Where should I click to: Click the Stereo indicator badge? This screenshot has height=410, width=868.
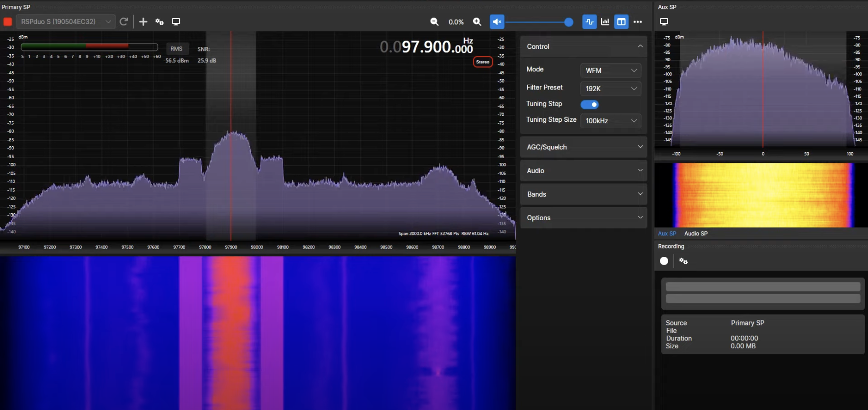[482, 62]
